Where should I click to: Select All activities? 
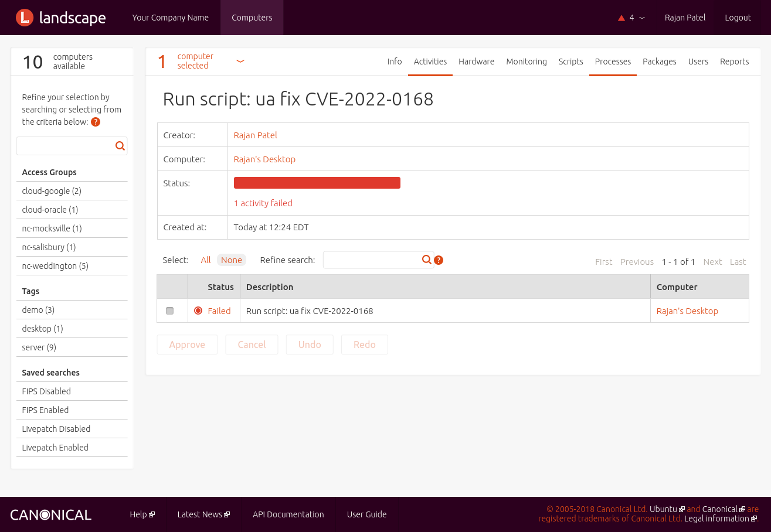tap(206, 260)
